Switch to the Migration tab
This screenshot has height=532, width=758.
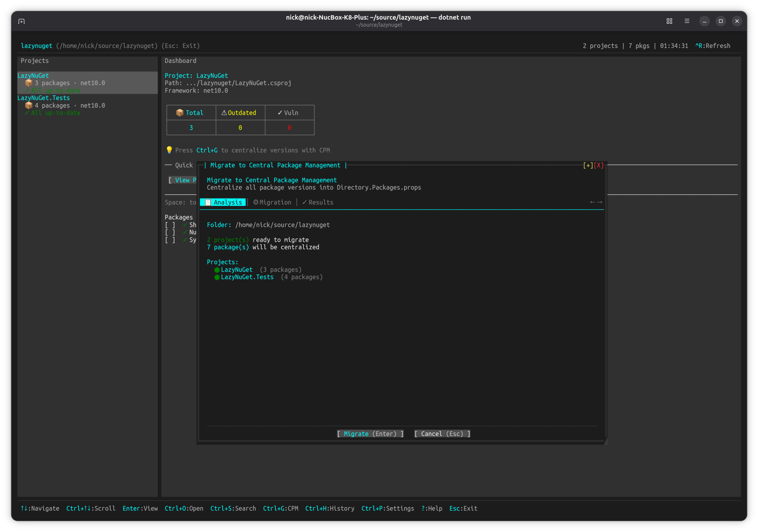click(272, 202)
